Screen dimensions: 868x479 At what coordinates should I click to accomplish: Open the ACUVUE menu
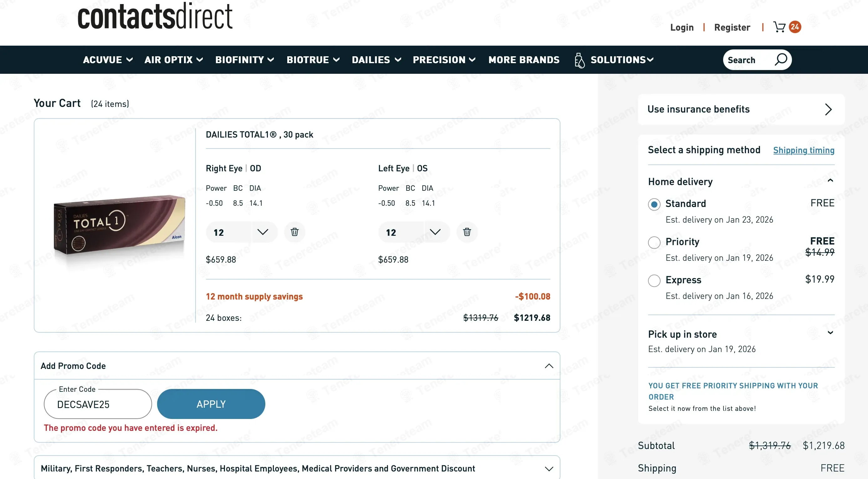108,60
